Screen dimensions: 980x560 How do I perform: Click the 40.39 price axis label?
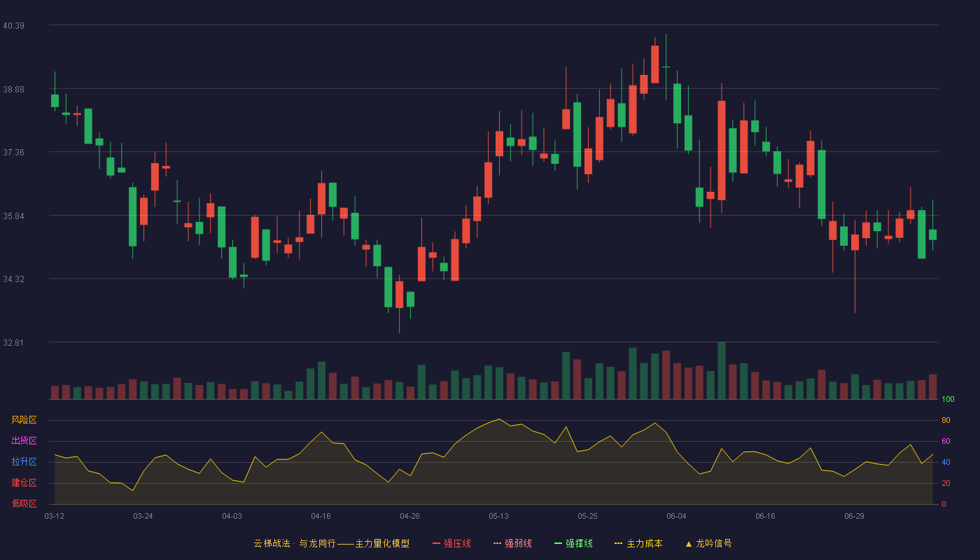click(13, 26)
